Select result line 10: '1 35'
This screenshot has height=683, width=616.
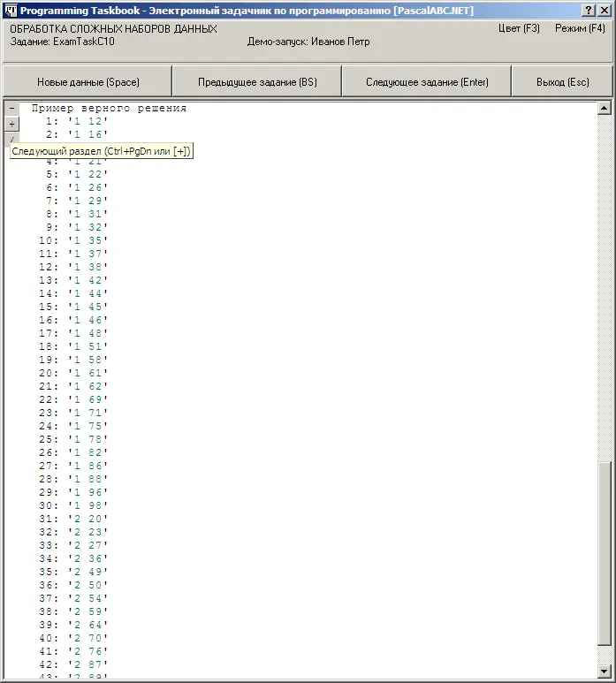[72, 240]
